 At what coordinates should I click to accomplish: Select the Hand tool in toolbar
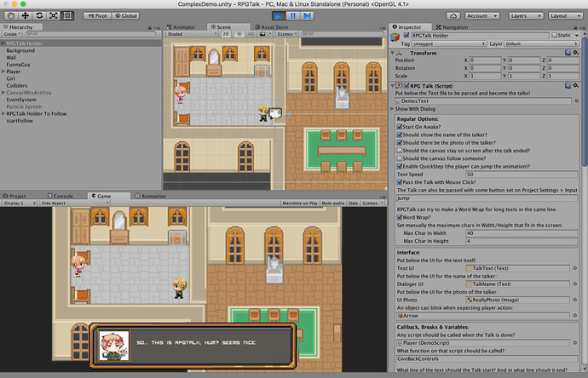click(11, 15)
